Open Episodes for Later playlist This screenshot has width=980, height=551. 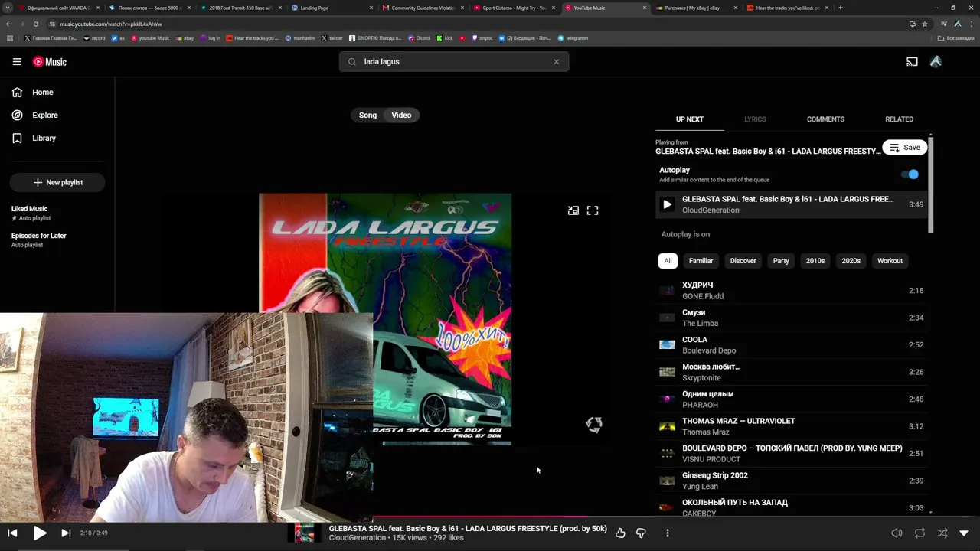click(x=38, y=240)
